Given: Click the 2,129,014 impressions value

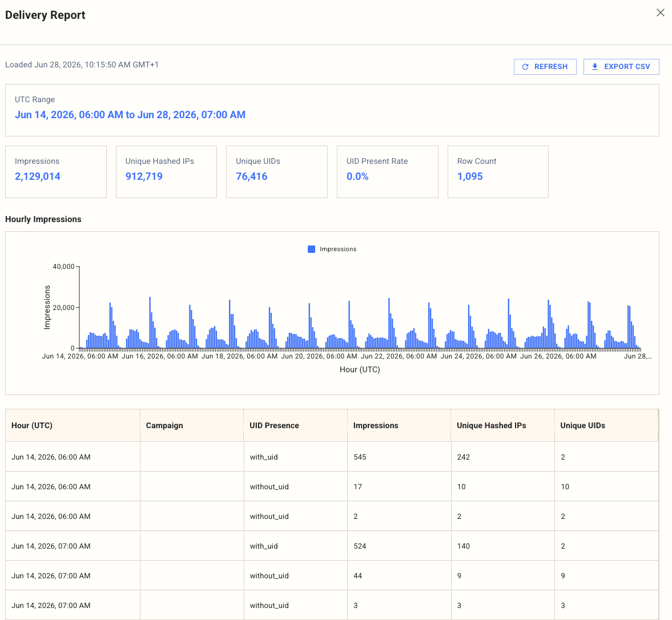Looking at the screenshot, I should [x=38, y=176].
